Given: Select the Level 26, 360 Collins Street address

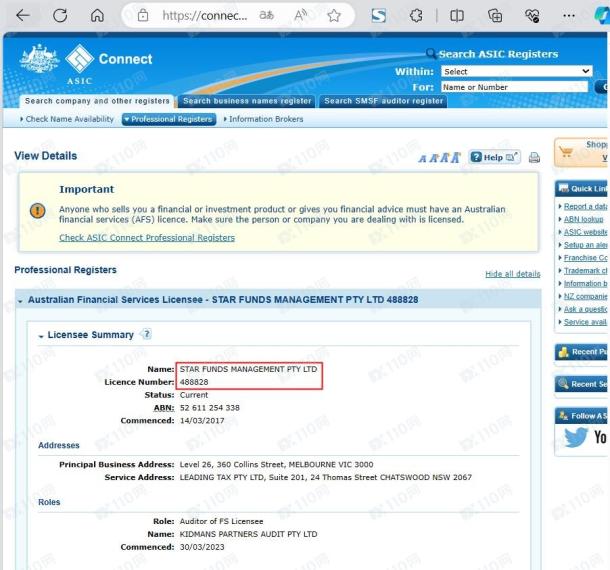Looking at the screenshot, I should tap(276, 465).
